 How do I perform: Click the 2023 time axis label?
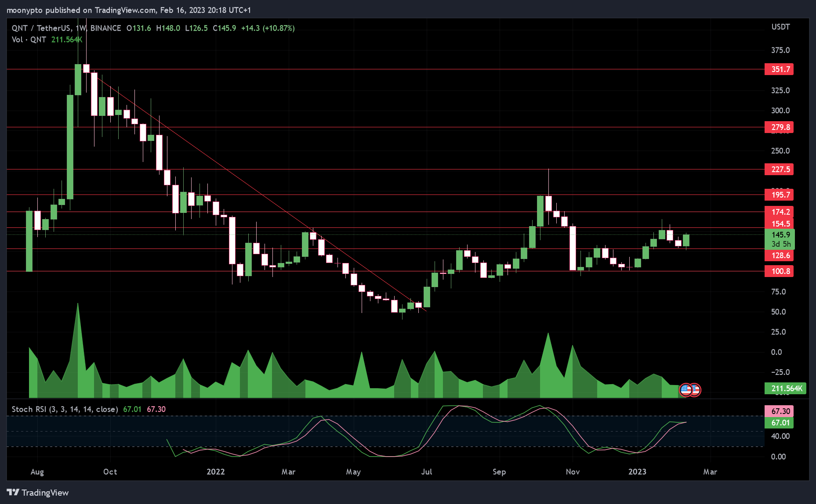(x=637, y=472)
